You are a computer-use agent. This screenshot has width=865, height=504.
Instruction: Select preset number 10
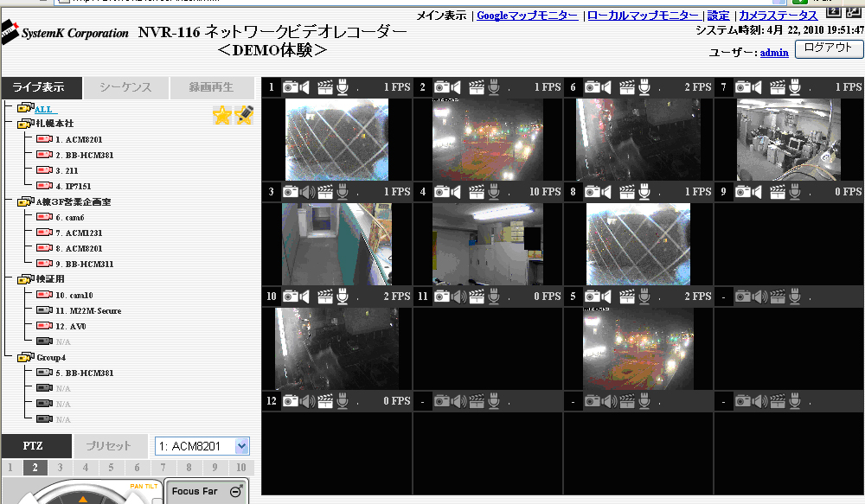[x=241, y=468]
